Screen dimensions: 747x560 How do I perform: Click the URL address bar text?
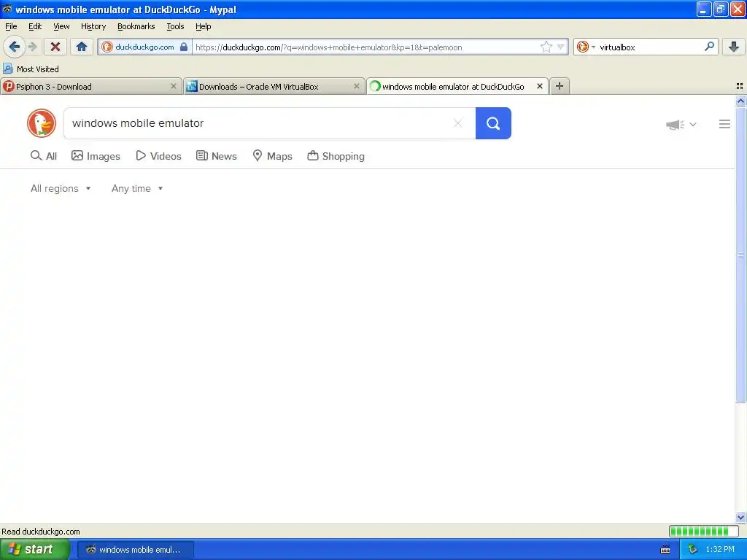pos(329,47)
